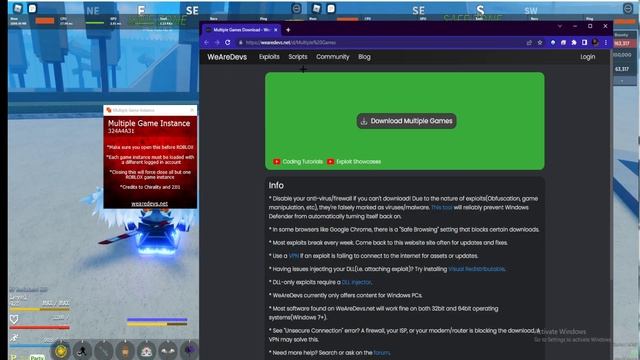Open the Chrome Extensions puzzle icon
This screenshot has width=640, height=360.
click(574, 42)
